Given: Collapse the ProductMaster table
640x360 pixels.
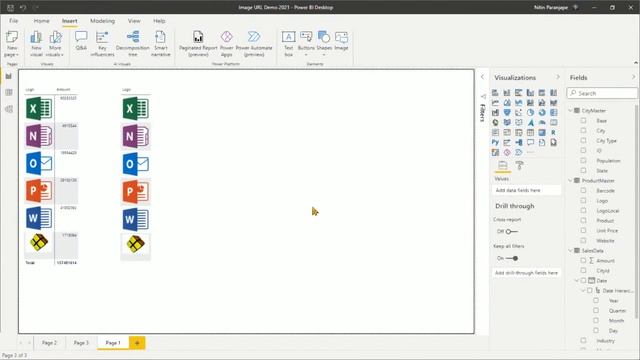Looking at the screenshot, I should click(571, 180).
